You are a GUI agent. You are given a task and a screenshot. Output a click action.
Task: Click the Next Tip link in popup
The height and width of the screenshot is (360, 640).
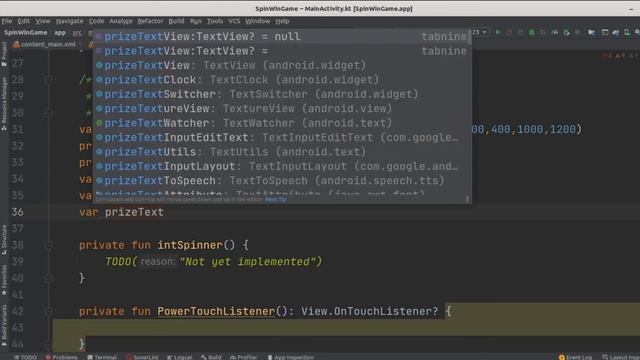coord(276,200)
